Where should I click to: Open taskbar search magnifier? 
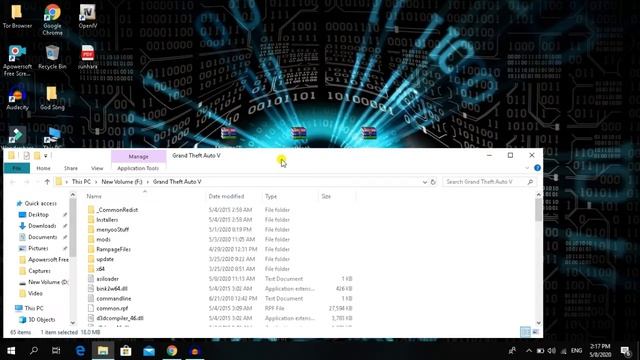coord(34,351)
